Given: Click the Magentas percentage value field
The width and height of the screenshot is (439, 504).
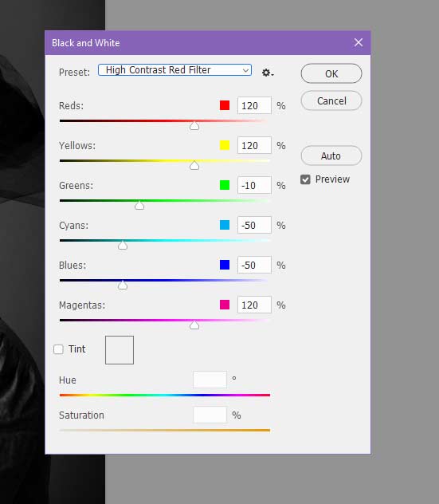Looking at the screenshot, I should click(254, 305).
